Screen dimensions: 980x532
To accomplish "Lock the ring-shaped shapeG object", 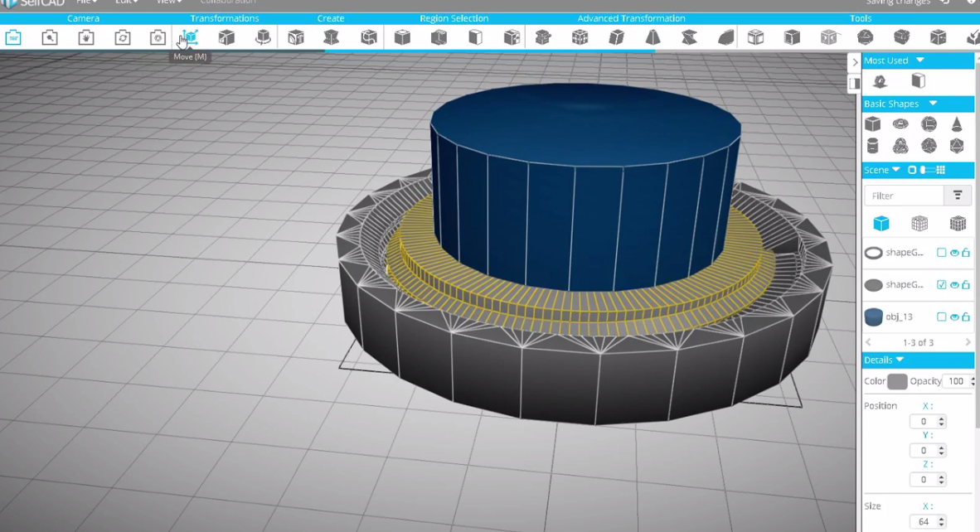I will (x=966, y=252).
